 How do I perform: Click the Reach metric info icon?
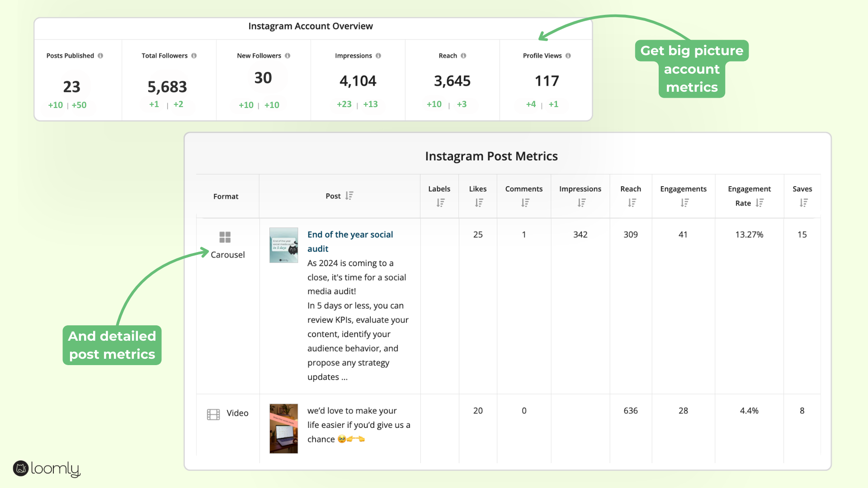point(463,56)
